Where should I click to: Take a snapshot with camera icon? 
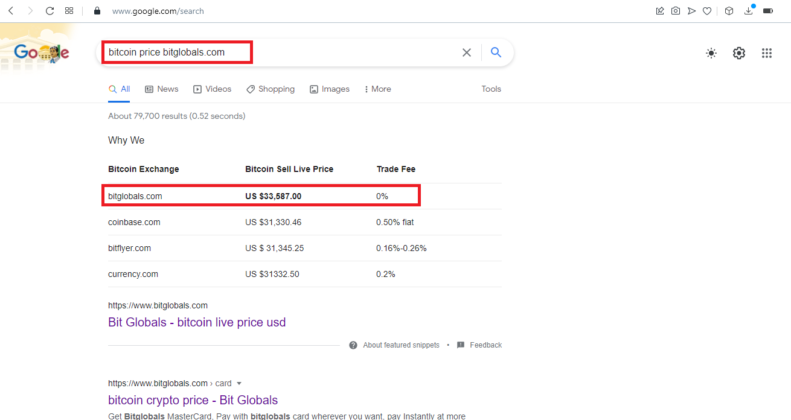[x=675, y=11]
